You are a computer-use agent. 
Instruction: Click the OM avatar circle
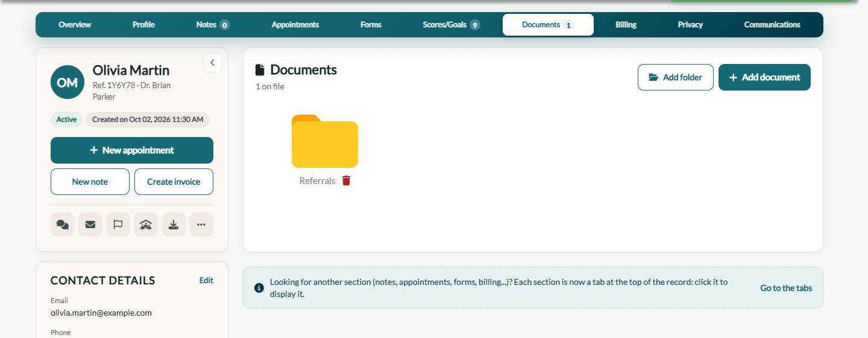pyautogui.click(x=67, y=82)
